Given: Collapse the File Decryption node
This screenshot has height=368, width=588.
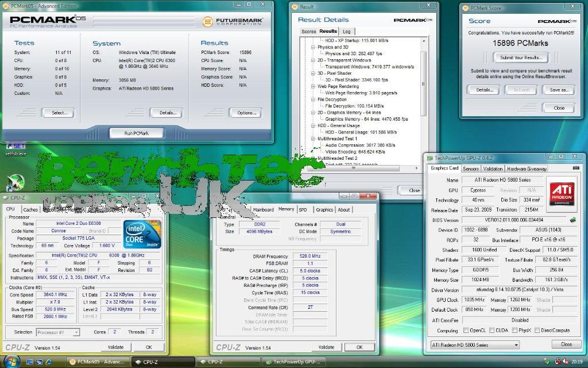Looking at the screenshot, I should click(x=313, y=99).
